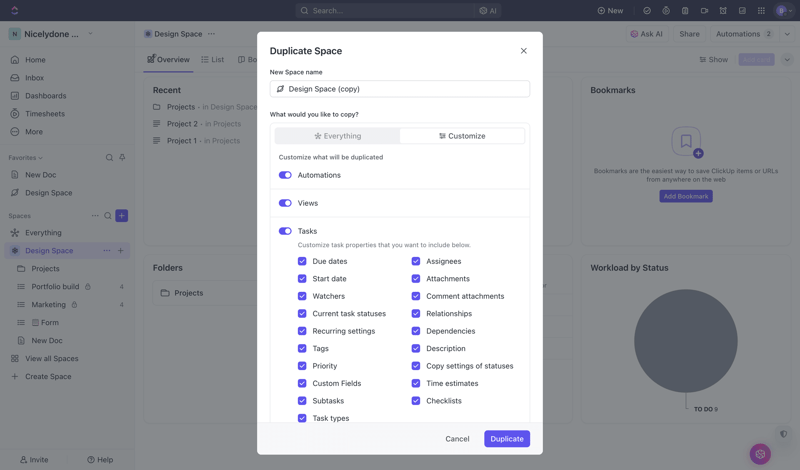Uncheck the Subtasks checkbox

302,401
